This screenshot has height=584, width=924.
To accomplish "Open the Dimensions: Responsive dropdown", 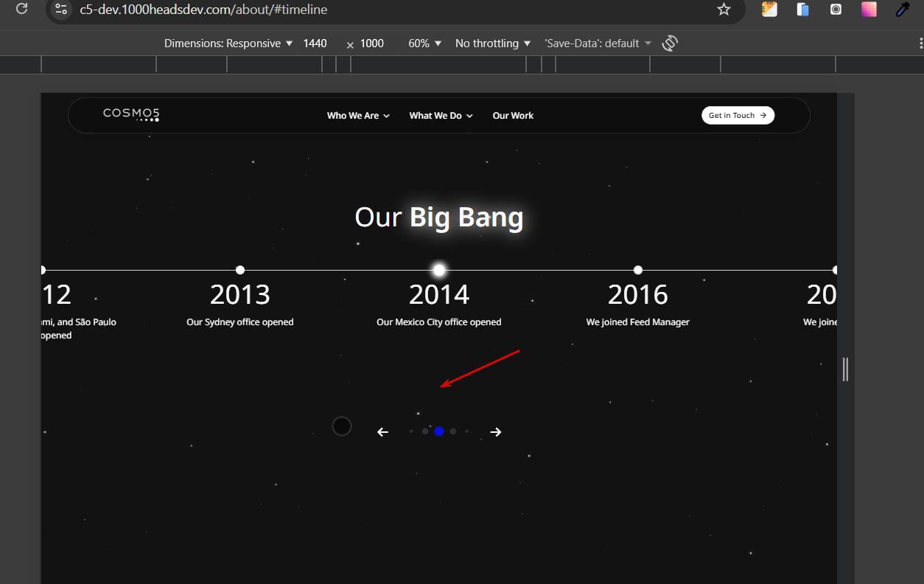I will (228, 44).
